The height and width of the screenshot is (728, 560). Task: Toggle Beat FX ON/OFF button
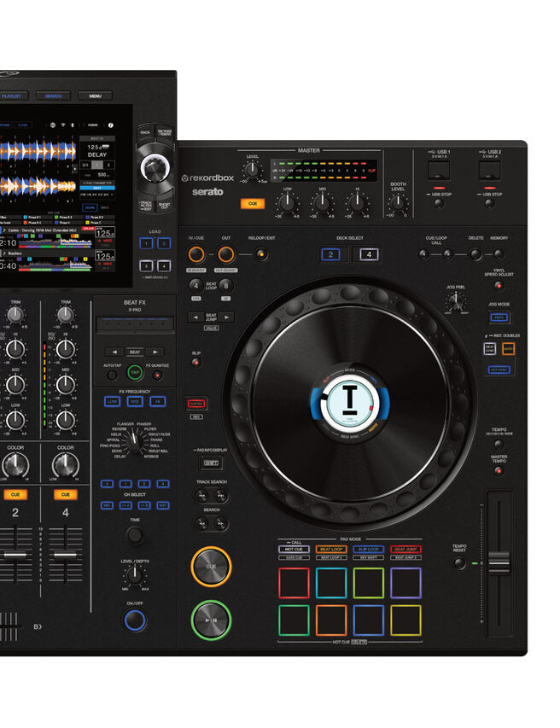[135, 620]
